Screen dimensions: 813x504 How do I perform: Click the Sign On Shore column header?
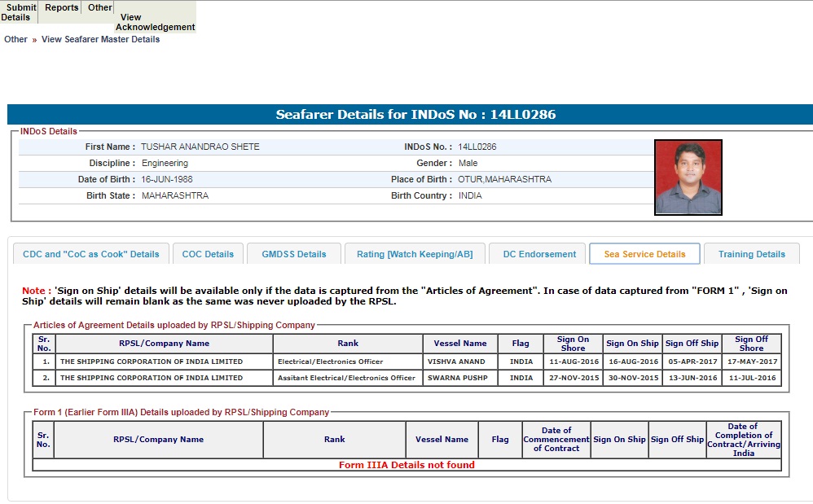click(573, 344)
